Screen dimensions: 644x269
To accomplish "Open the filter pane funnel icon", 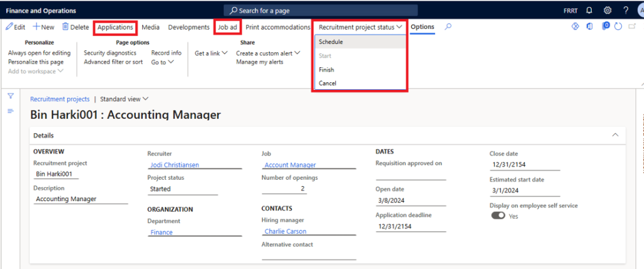I will click(x=11, y=96).
